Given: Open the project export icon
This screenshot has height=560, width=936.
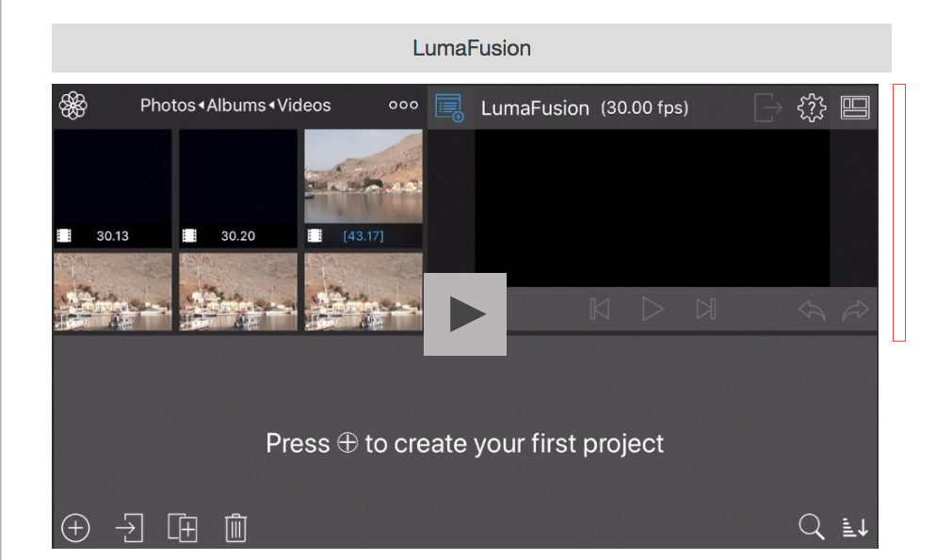Looking at the screenshot, I should click(x=767, y=107).
